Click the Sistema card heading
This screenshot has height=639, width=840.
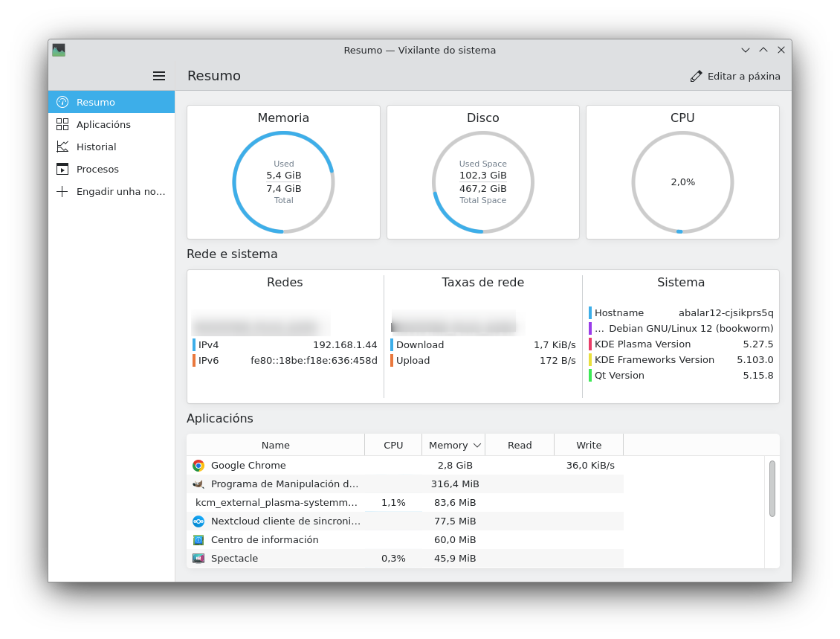click(681, 283)
